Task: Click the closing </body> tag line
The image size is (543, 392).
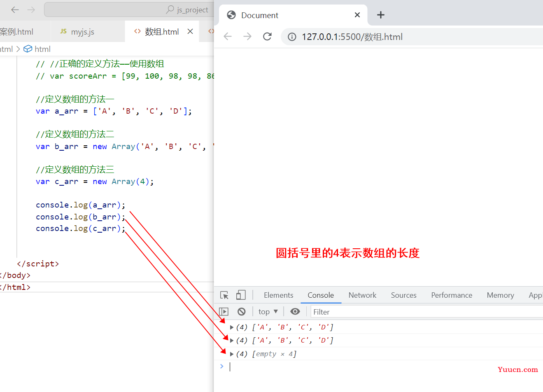Action: (x=15, y=275)
